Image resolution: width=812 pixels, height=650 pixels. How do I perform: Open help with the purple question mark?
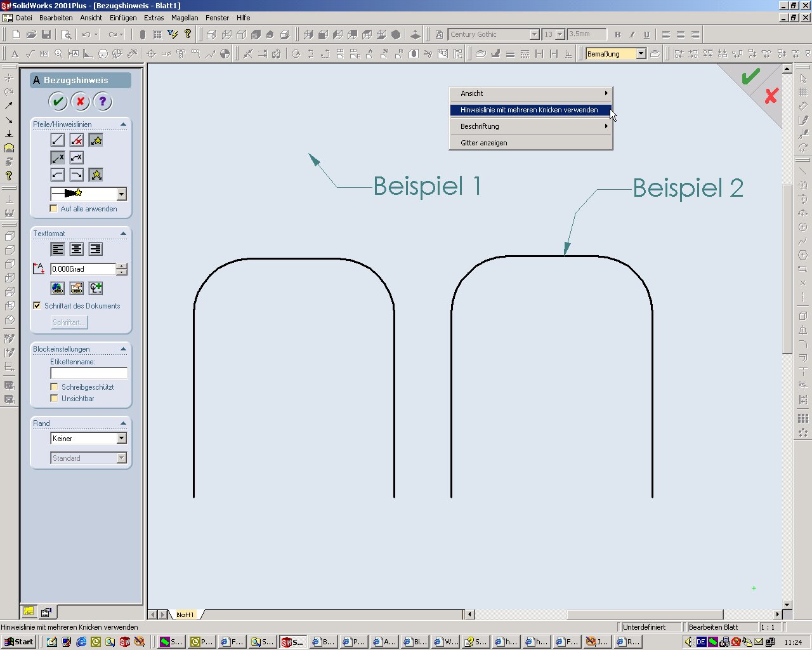tap(102, 102)
